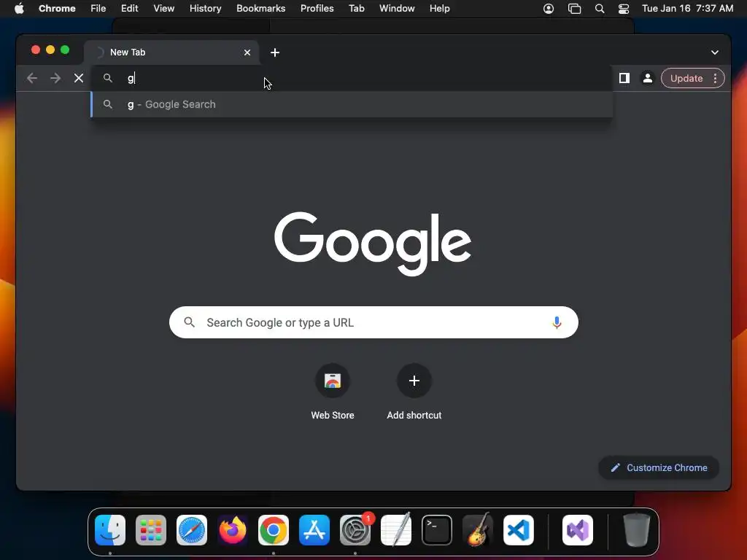Launch GarageBand from the Dock
Image resolution: width=747 pixels, height=560 pixels.
[478, 530]
